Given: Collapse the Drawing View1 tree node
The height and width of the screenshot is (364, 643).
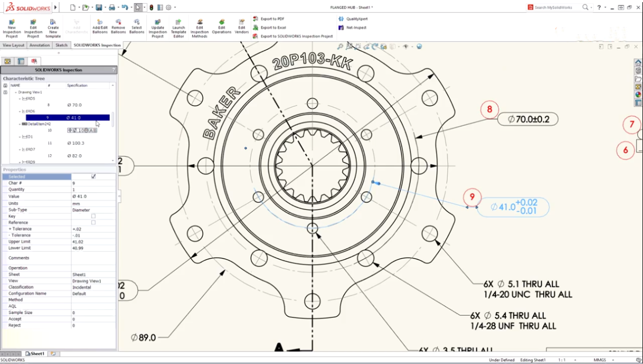Looking at the screenshot, I should click(16, 93).
